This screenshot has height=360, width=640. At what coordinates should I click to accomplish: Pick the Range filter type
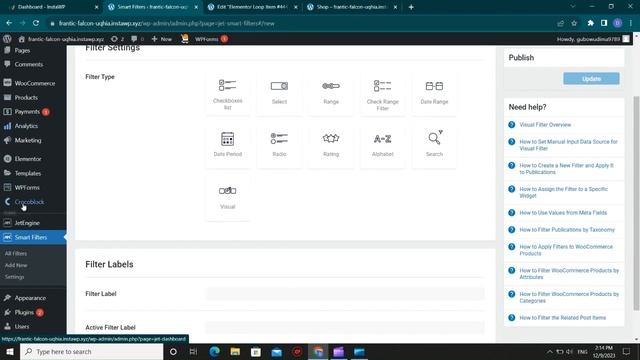(331, 94)
